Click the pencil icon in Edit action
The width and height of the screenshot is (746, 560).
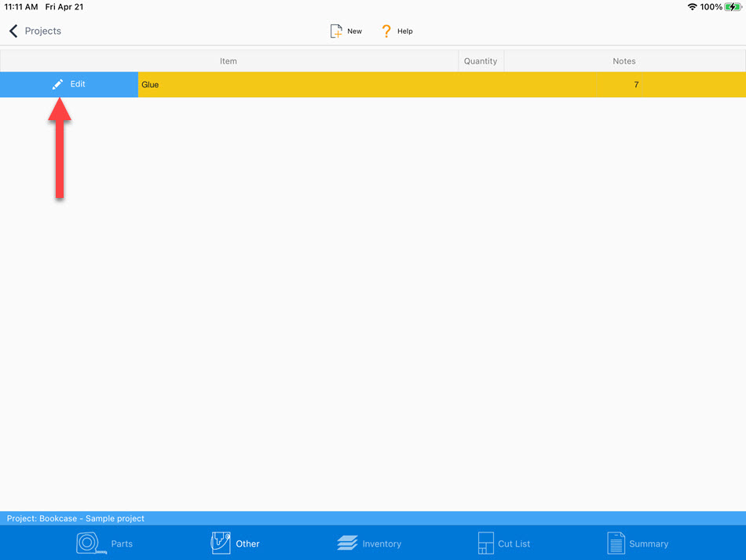click(x=57, y=84)
